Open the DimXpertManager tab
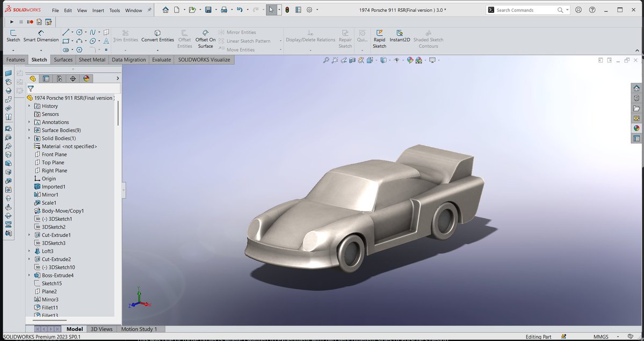Viewport: 644px width, 341px height. 73,78
